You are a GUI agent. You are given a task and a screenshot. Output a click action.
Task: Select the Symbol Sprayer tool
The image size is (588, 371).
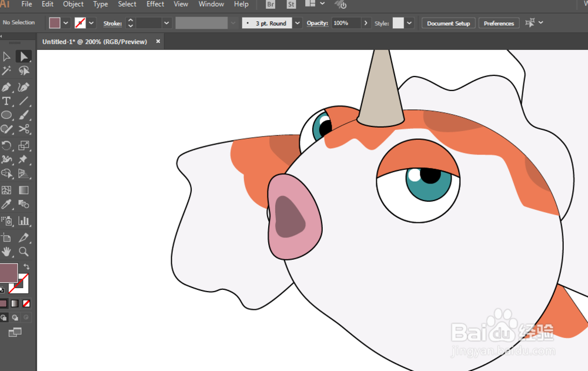(x=6, y=221)
